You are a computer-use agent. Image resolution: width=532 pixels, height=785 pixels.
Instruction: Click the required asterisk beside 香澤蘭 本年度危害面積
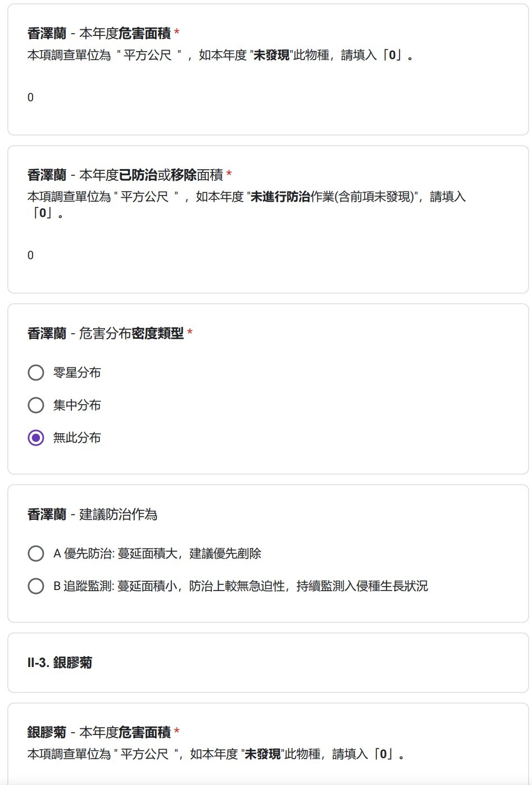tap(177, 33)
